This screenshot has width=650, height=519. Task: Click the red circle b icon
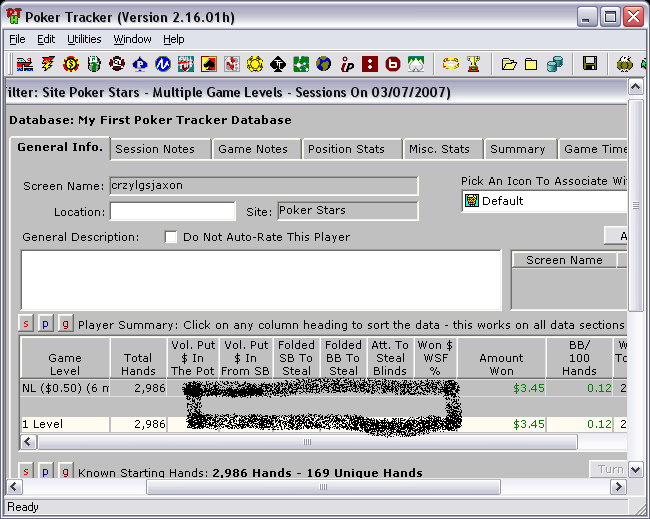[x=393, y=64]
